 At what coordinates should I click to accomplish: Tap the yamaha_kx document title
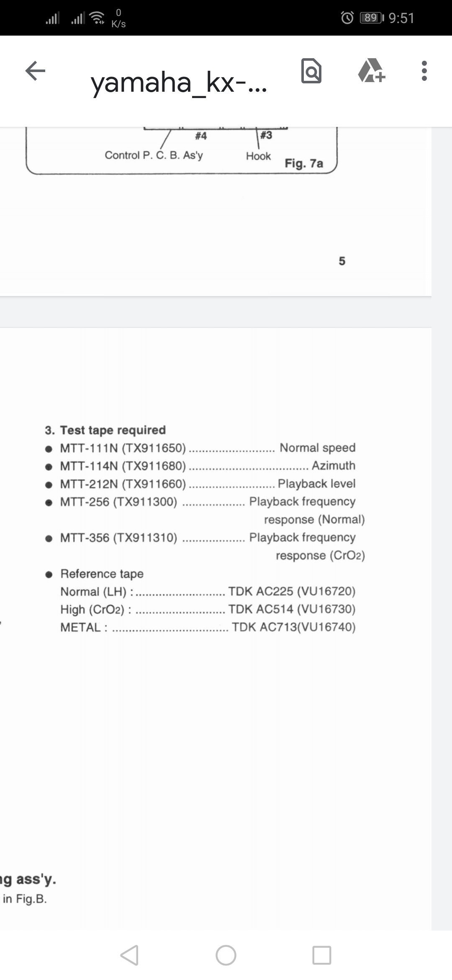pyautogui.click(x=179, y=82)
